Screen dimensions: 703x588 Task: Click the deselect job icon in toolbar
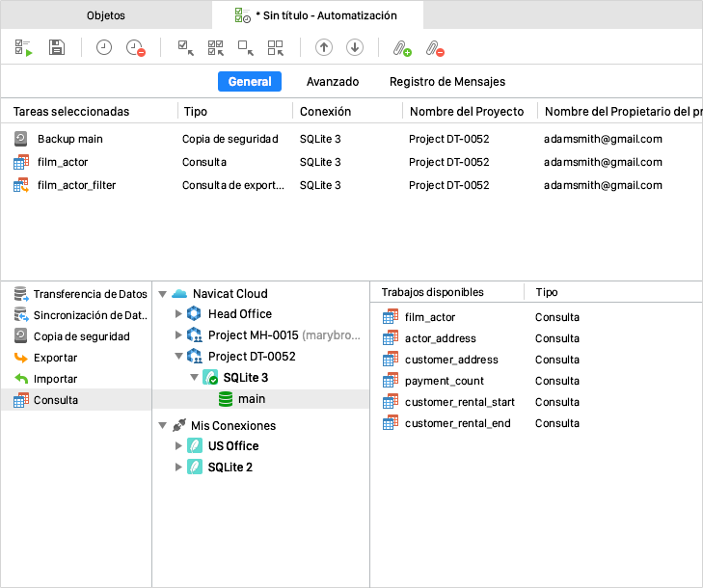pyautogui.click(x=246, y=47)
